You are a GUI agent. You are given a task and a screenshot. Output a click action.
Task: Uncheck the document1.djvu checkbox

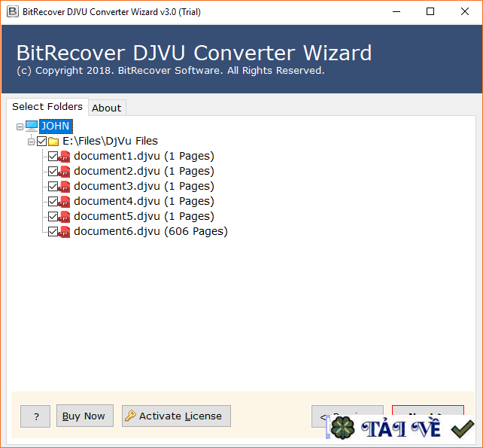(x=53, y=157)
